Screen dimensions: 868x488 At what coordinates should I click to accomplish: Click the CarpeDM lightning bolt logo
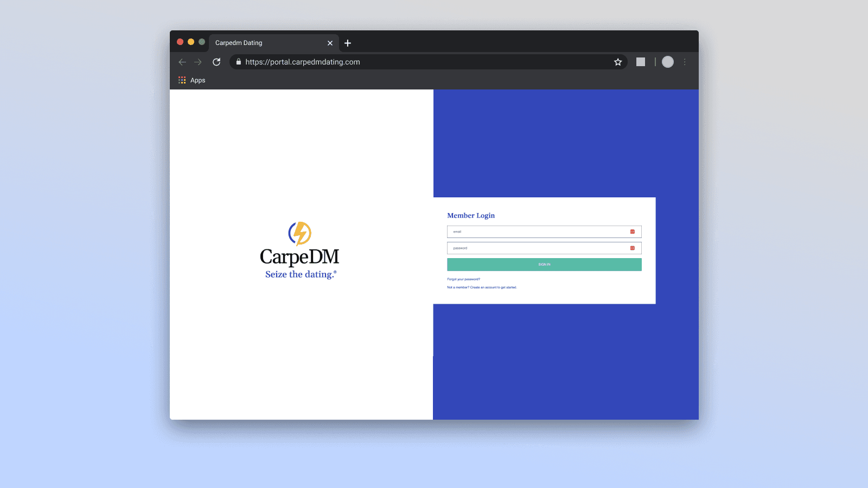(299, 233)
